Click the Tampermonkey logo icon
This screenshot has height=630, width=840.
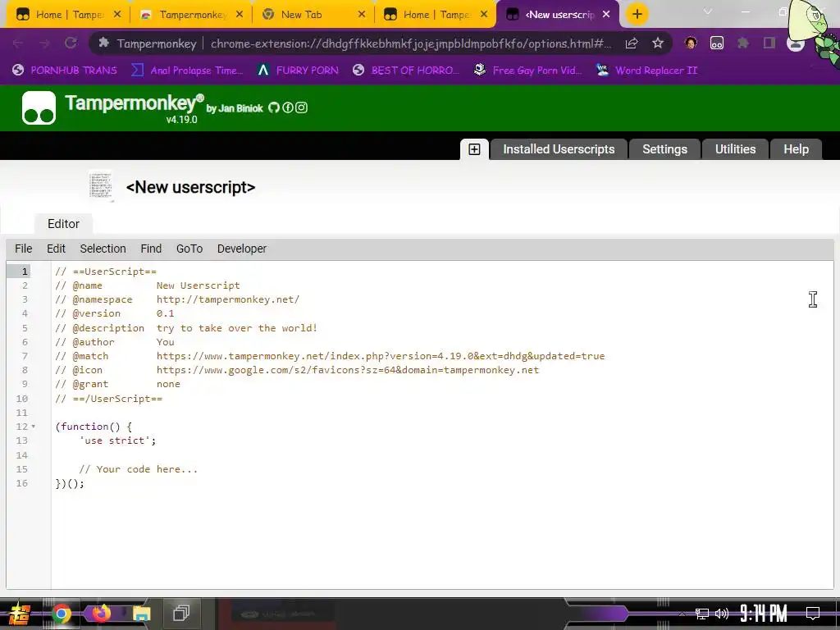[39, 107]
